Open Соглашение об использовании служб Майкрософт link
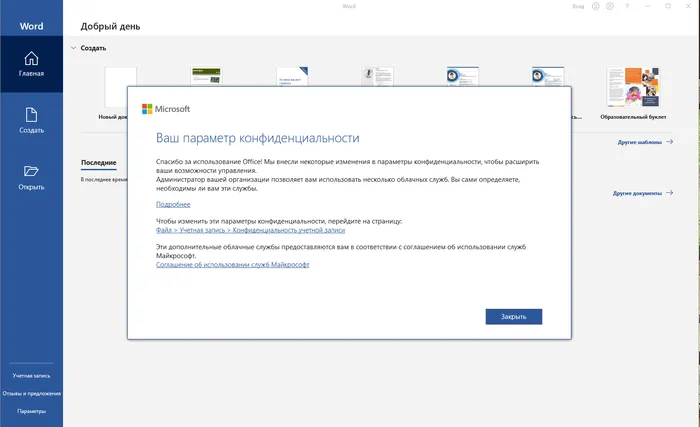The image size is (700, 427). pos(233,264)
